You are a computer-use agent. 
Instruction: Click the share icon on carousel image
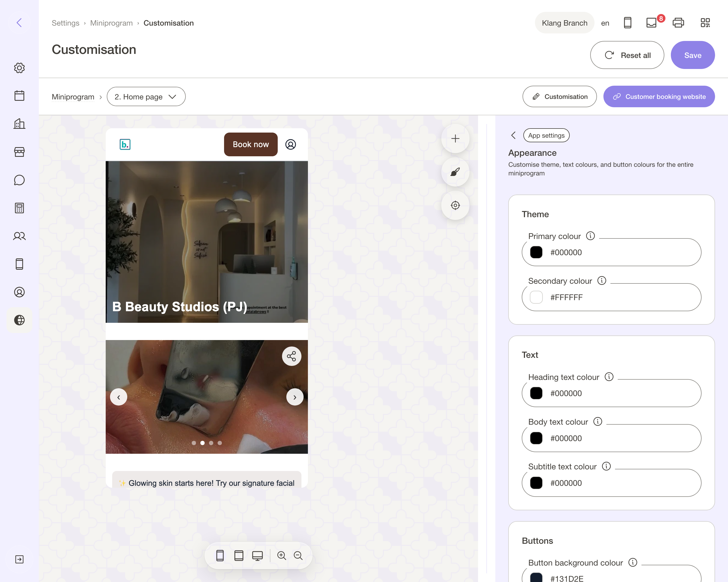tap(291, 356)
